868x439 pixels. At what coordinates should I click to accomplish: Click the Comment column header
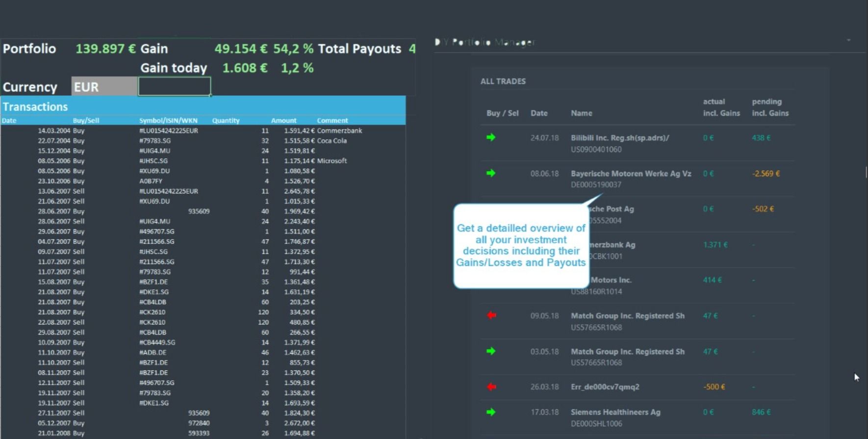pos(332,121)
